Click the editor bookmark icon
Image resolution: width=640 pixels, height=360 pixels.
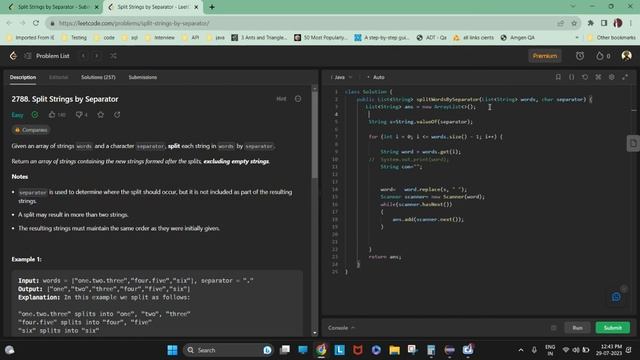pos(558,77)
